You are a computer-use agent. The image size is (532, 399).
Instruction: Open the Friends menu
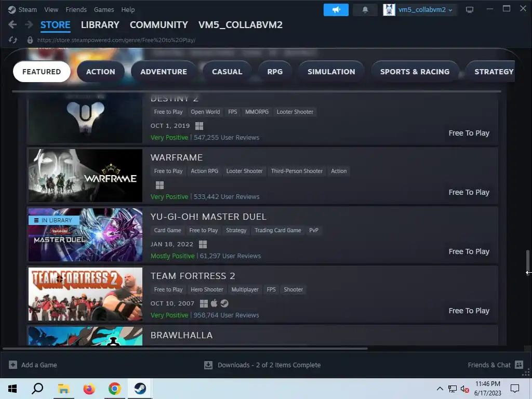(76, 9)
